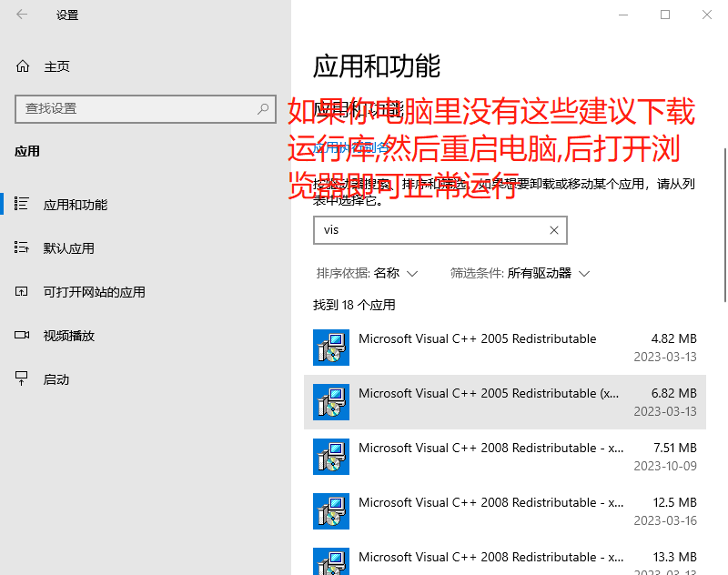Minimize the Settings window
The height and width of the screenshot is (575, 728).
tap(623, 15)
